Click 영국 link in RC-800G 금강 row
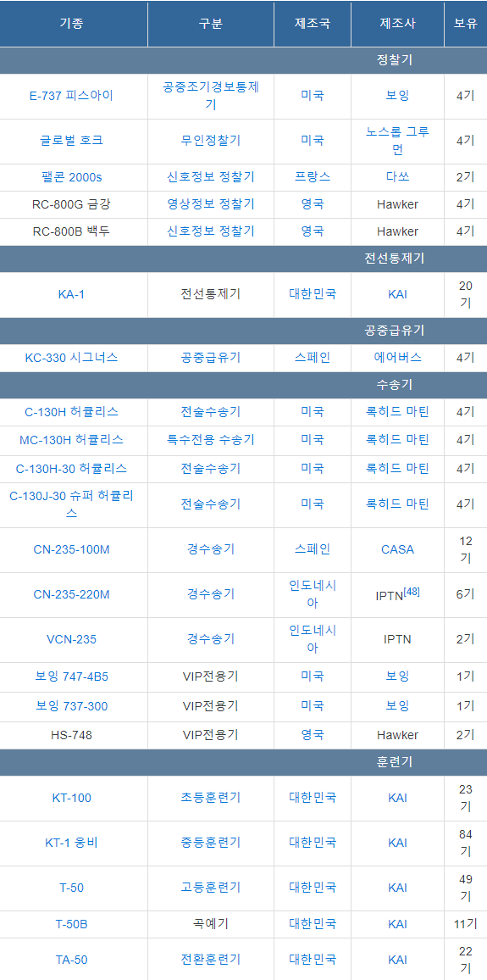487x980 pixels. 313,204
